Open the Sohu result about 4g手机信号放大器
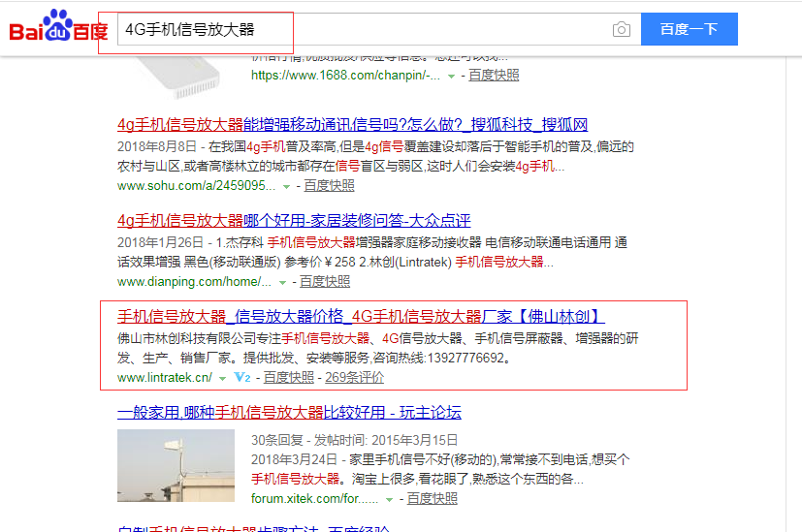802x532 pixels. coord(352,125)
